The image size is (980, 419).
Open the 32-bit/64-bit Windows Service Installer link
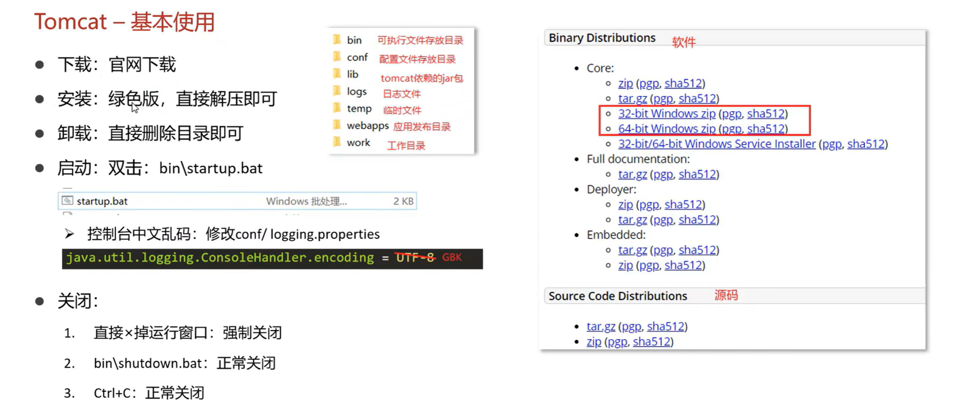click(717, 144)
